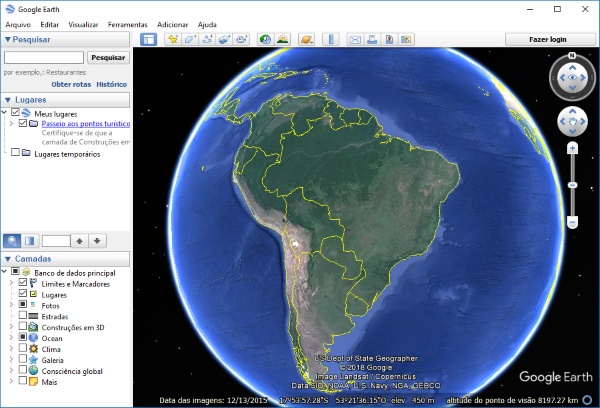
Task: Toggle the sidebar visibility toolbar button
Action: pyautogui.click(x=148, y=39)
